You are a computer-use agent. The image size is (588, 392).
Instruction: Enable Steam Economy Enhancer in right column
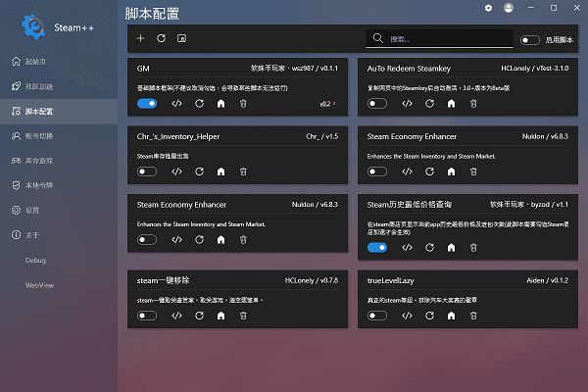(x=377, y=171)
